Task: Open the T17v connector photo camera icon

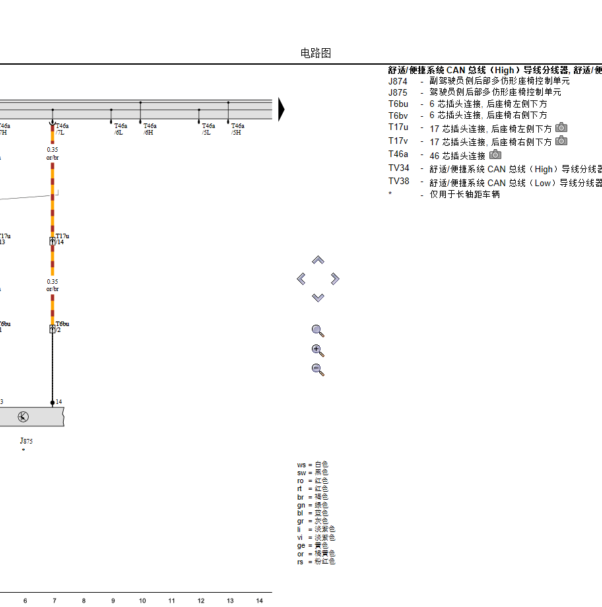Action: tap(561, 141)
